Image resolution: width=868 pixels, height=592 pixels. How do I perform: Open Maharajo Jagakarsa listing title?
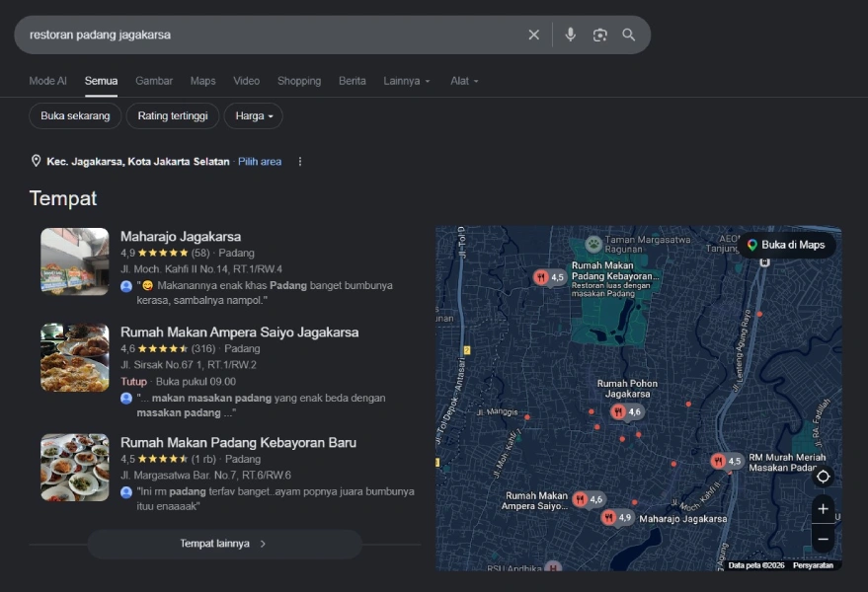pos(181,236)
